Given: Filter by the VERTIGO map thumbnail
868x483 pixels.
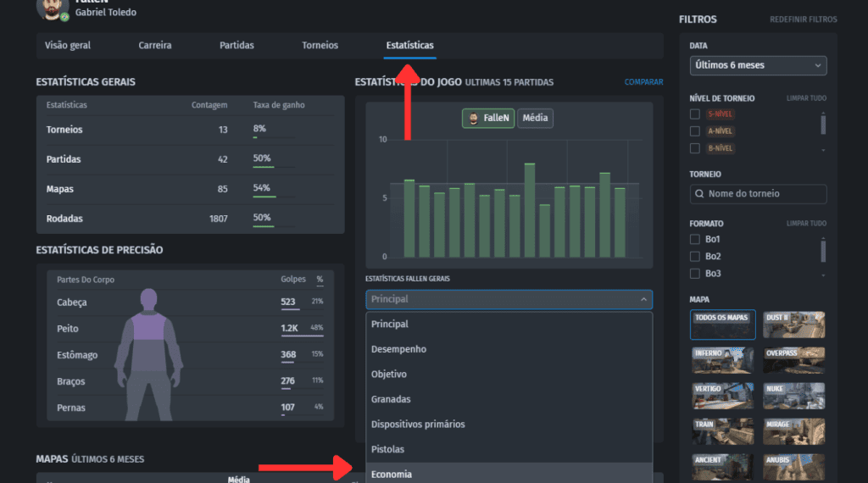Looking at the screenshot, I should (722, 396).
